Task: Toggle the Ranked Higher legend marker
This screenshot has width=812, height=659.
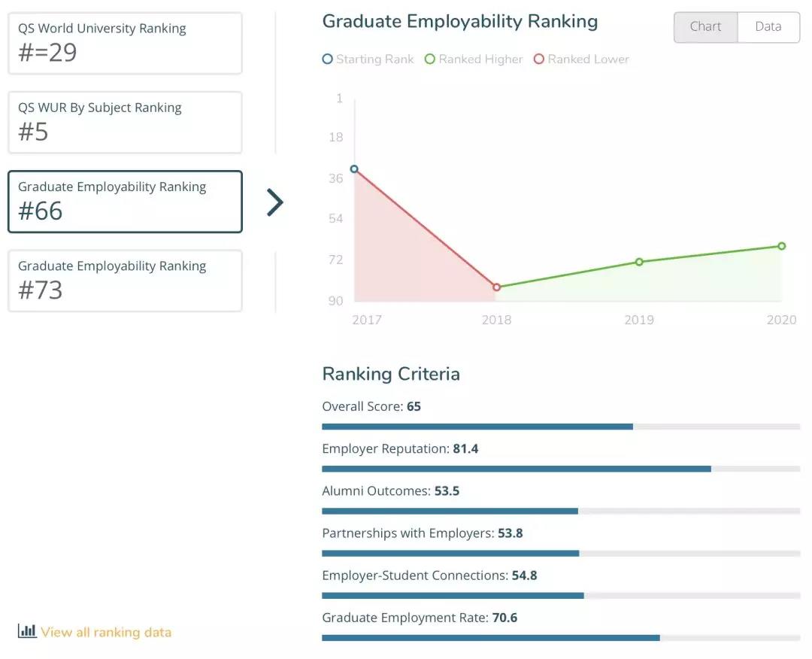Action: point(430,59)
